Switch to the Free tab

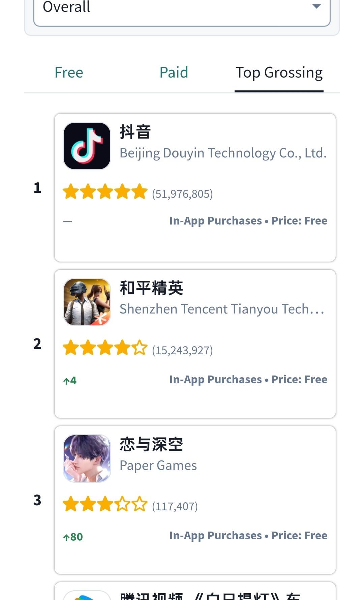pos(69,73)
